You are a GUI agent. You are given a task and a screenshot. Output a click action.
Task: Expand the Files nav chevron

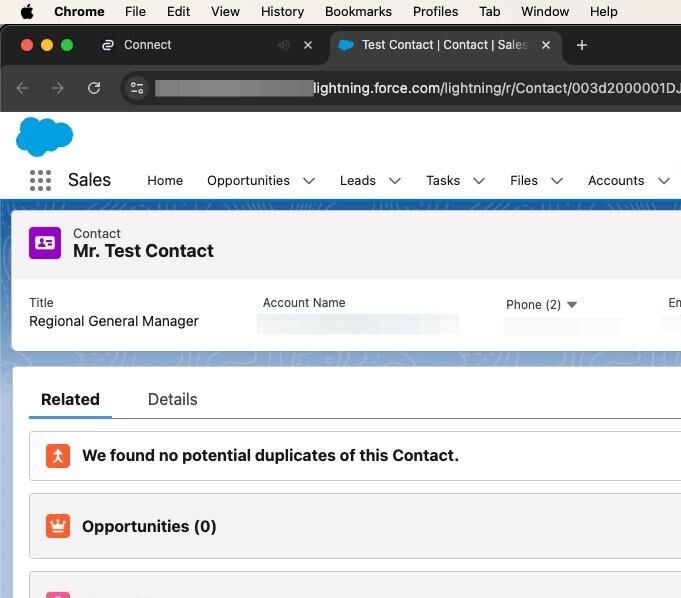click(x=557, y=181)
